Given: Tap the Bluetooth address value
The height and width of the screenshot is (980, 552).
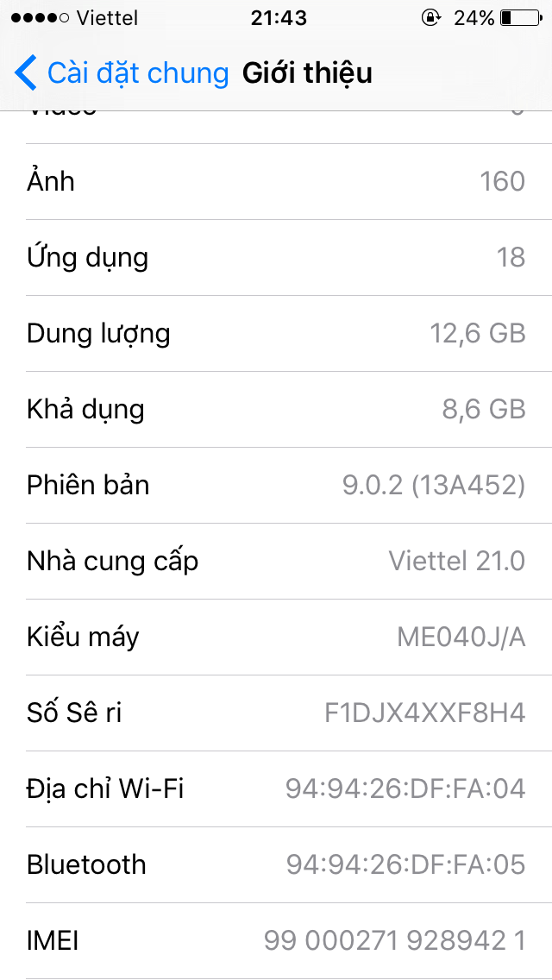Looking at the screenshot, I should [x=405, y=864].
